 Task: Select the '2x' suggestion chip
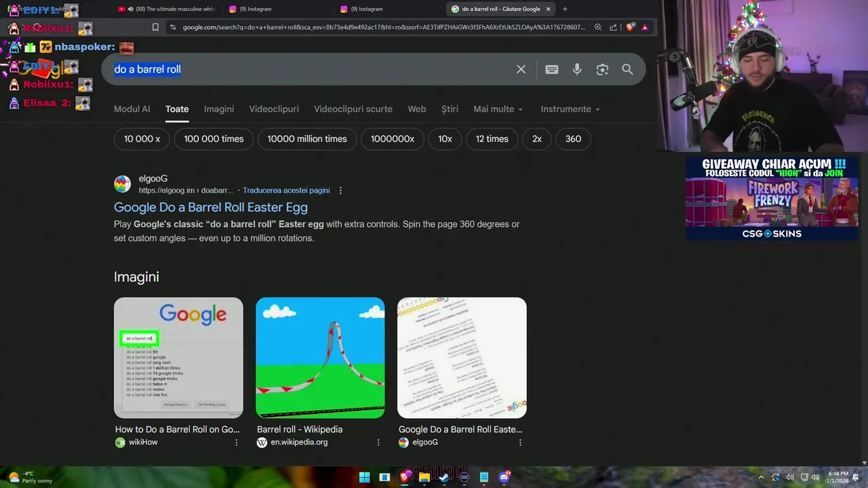(537, 139)
